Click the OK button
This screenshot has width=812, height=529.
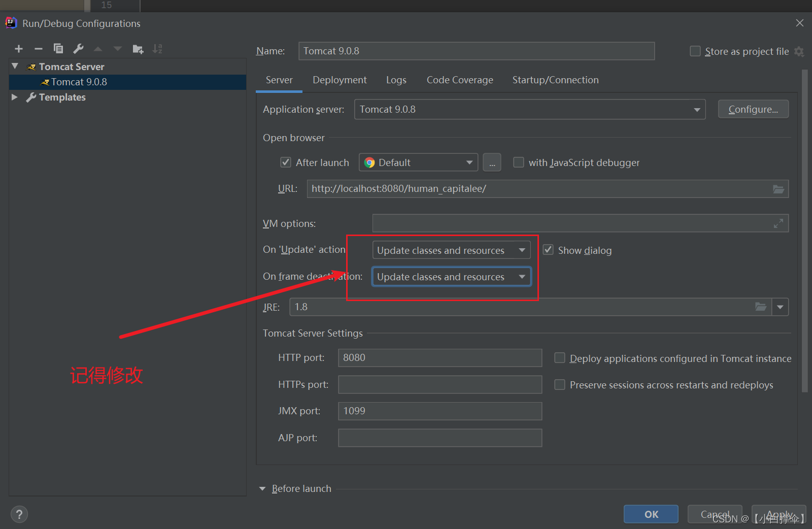pos(651,514)
